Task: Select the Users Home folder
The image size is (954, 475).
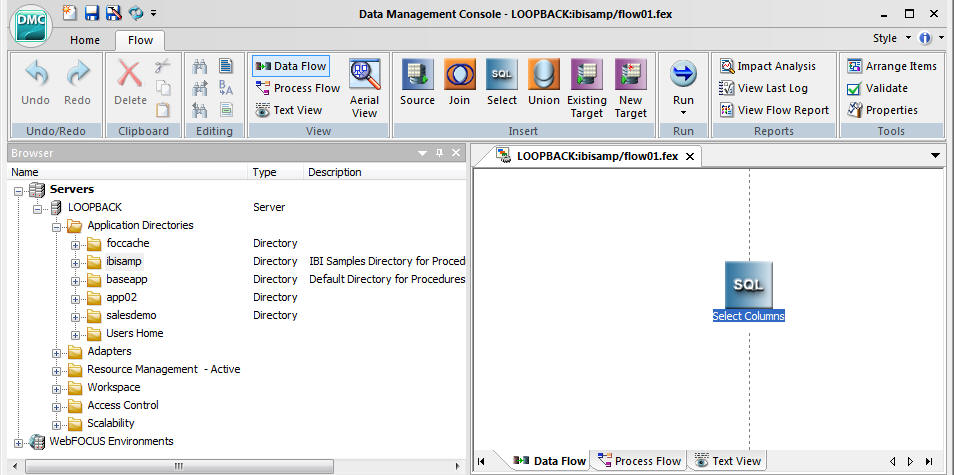Action: (x=134, y=333)
